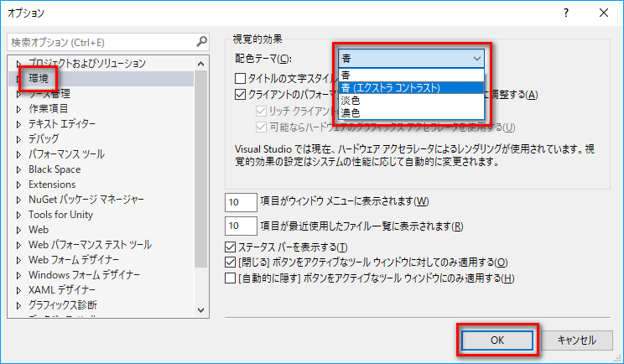This screenshot has height=364, width=624.
Task: Select Windows フォーム デザイナー item
Action: [x=84, y=275]
